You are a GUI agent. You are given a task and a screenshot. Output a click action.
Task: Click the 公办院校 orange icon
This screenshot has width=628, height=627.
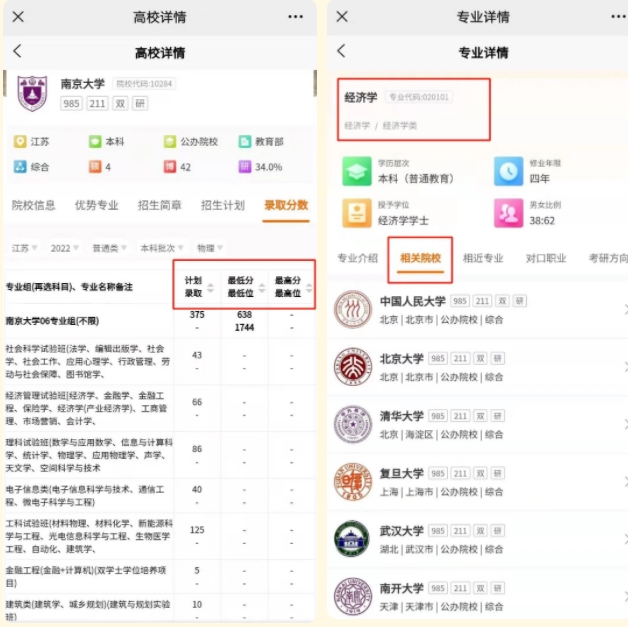(x=171, y=142)
